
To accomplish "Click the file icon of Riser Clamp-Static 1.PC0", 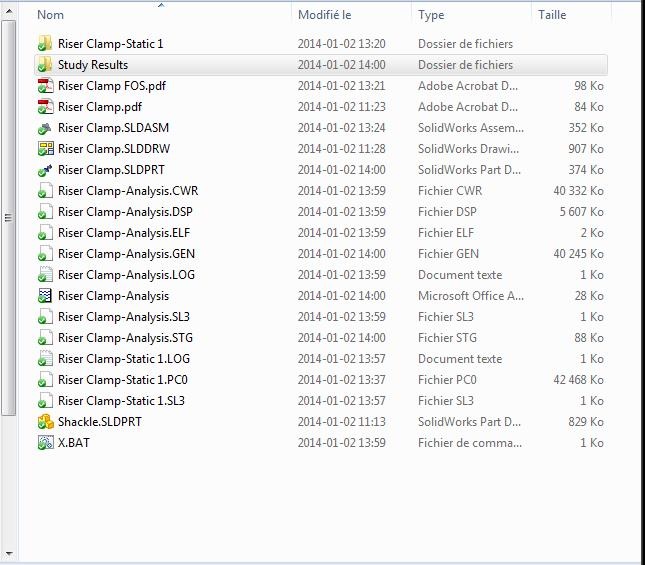I will (x=45, y=380).
